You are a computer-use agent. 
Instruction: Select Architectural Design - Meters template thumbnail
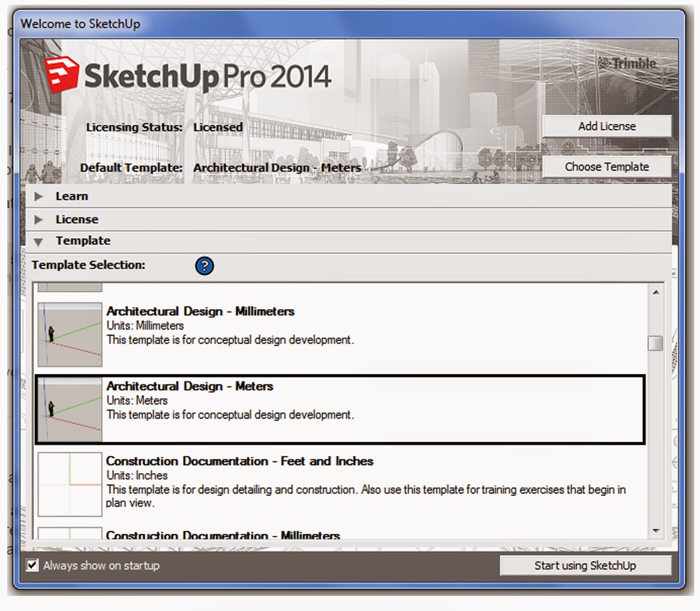70,409
